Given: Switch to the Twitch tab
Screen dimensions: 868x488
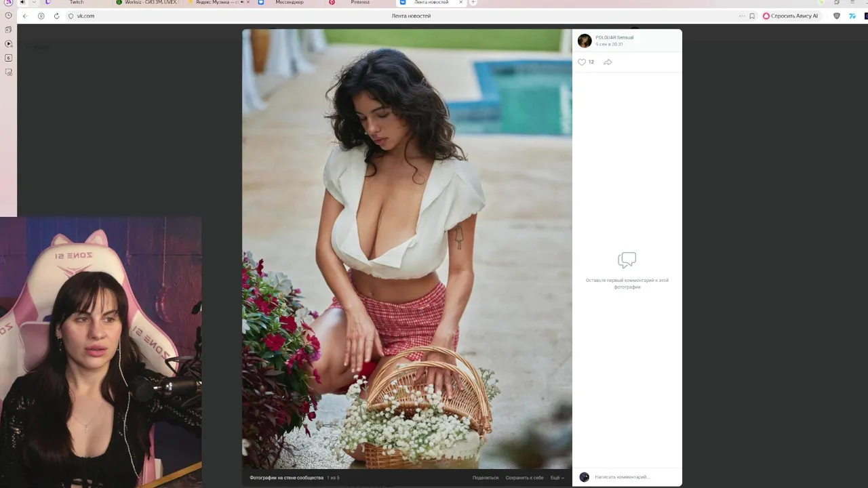Looking at the screenshot, I should tap(76, 3).
